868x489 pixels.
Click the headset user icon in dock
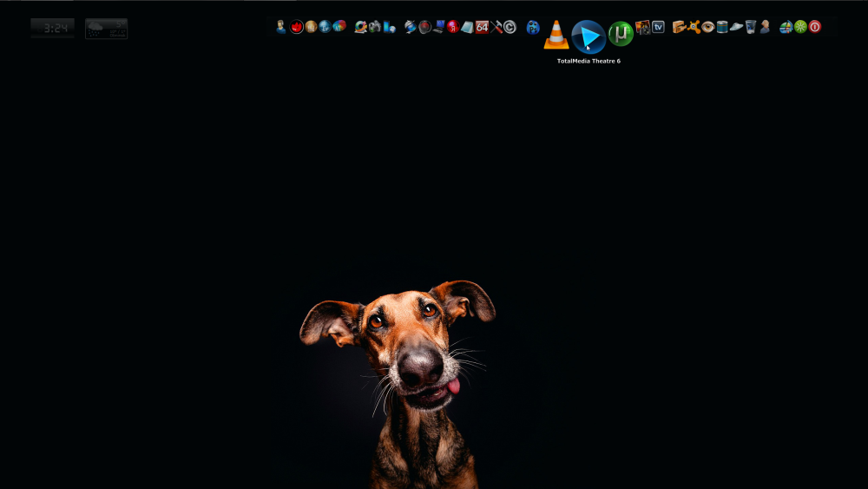click(280, 27)
